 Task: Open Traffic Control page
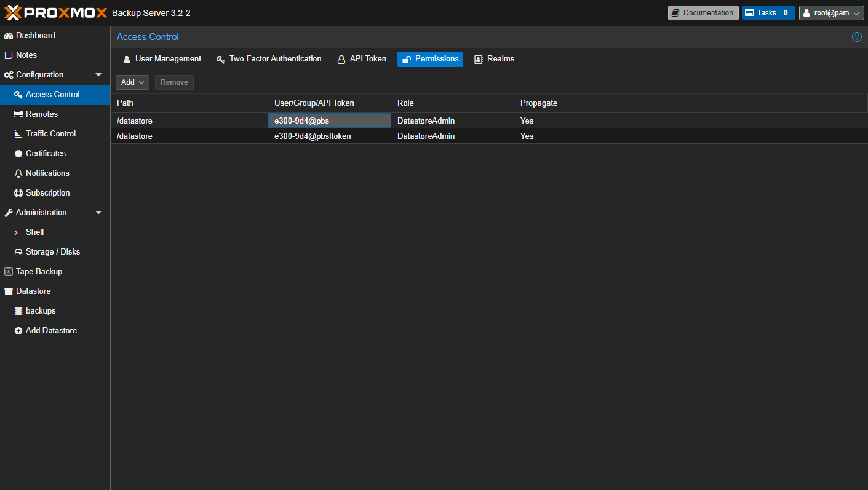click(x=55, y=134)
